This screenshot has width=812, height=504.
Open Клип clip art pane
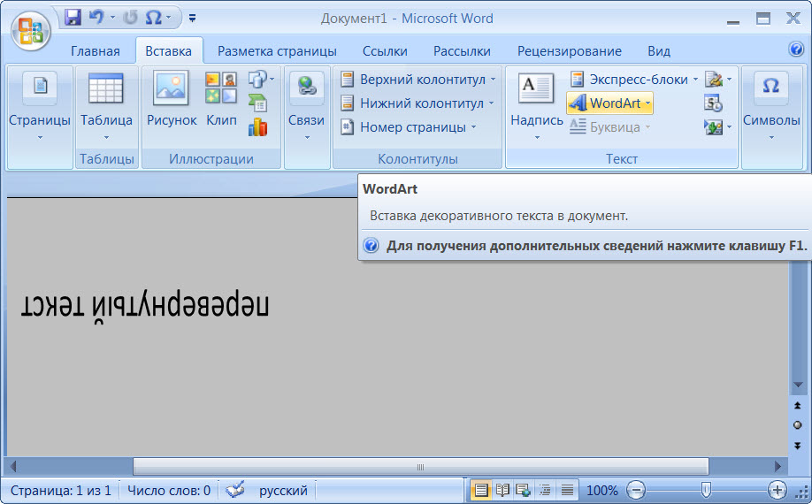(221, 99)
